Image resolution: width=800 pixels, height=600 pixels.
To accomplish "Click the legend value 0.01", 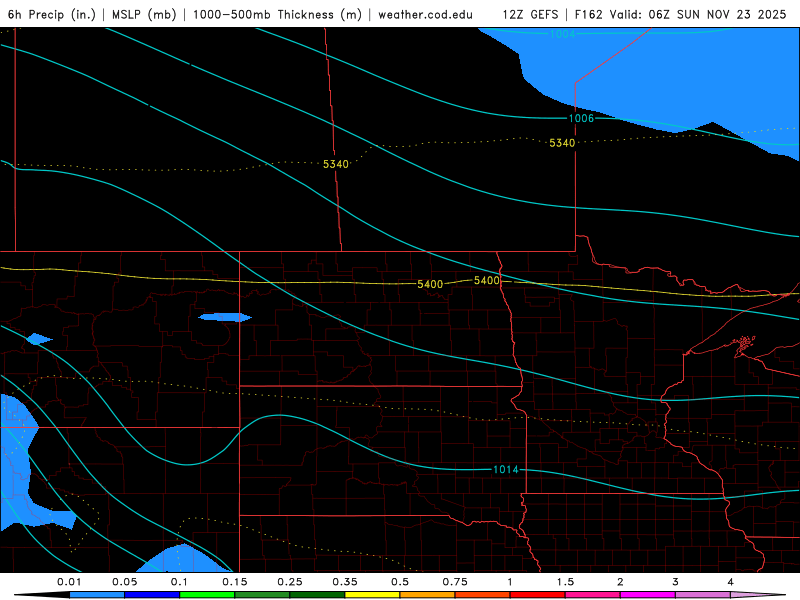I will point(69,582).
